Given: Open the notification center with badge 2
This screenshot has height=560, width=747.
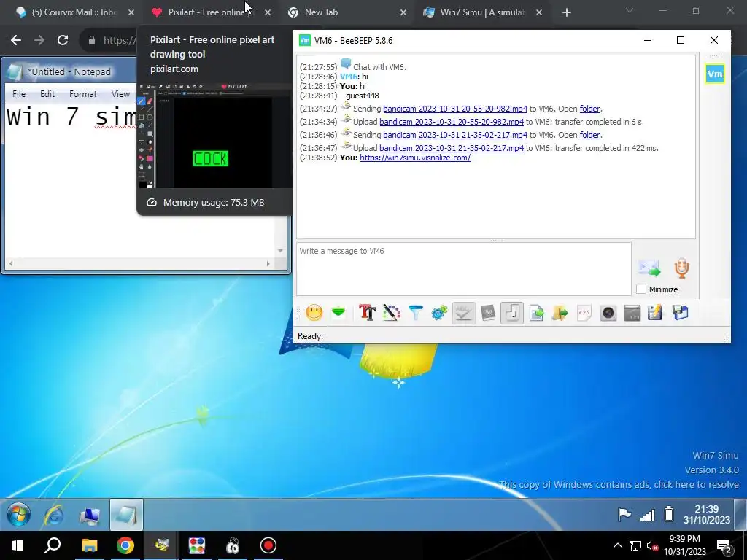Looking at the screenshot, I should (x=724, y=545).
